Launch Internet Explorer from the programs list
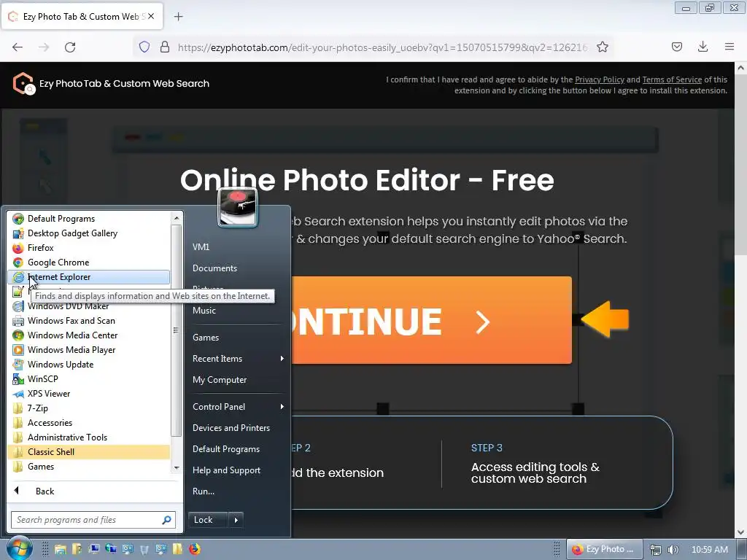Image resolution: width=747 pixels, height=560 pixels. 88,277
